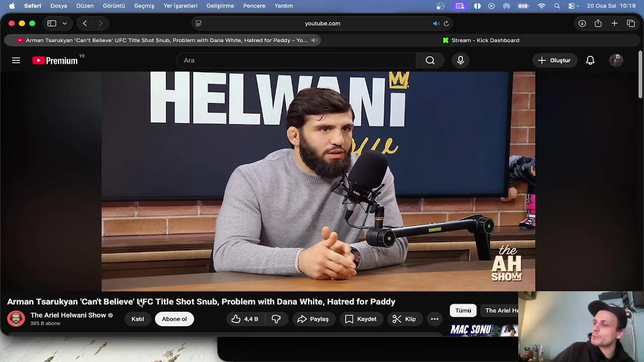Focus the Ara search field
The width and height of the screenshot is (644, 362).
[296, 60]
